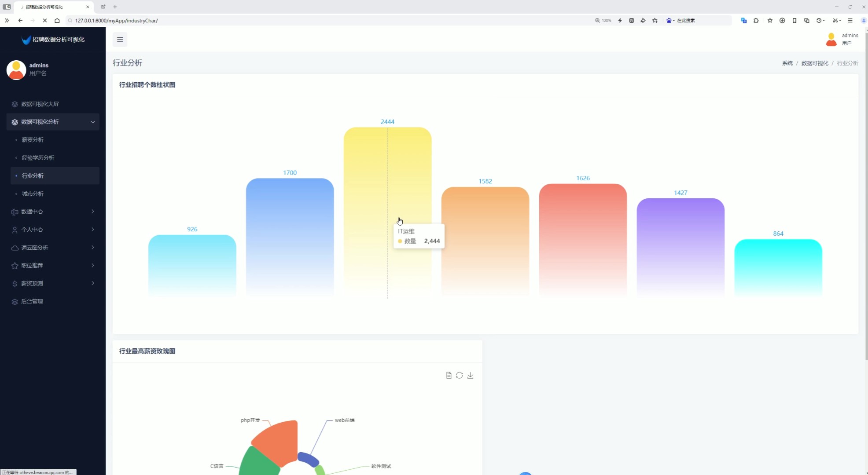
Task: Click admins avatar in top right
Action: point(831,40)
